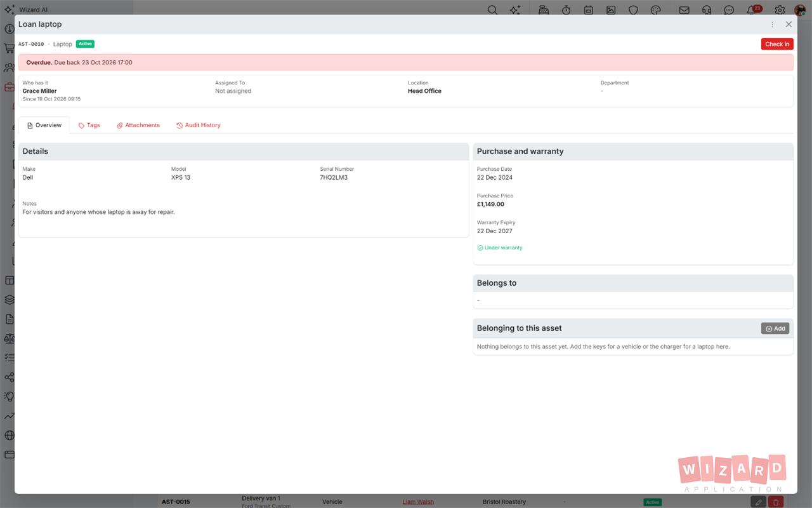Close the Loan laptop dialog
The width and height of the screenshot is (812, 508).
[789, 24]
